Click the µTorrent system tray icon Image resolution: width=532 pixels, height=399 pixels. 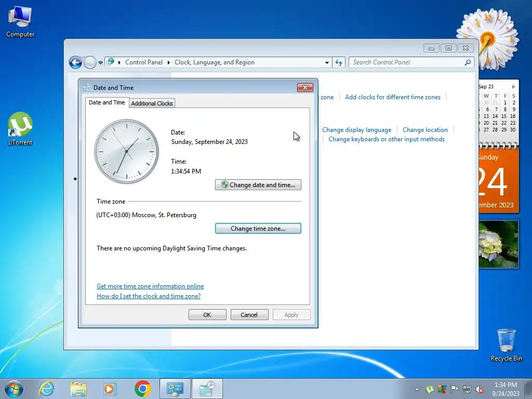(x=430, y=389)
